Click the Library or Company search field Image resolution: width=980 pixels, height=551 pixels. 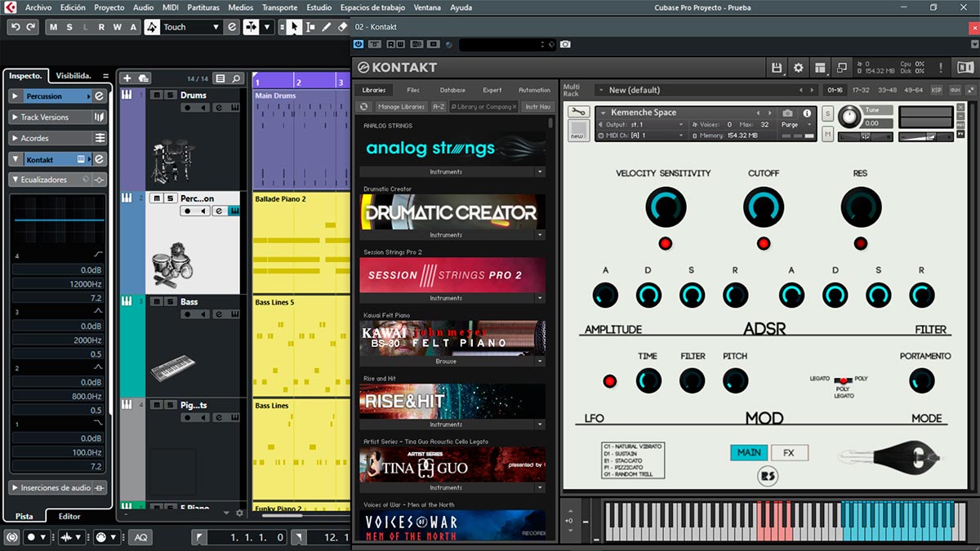point(483,107)
